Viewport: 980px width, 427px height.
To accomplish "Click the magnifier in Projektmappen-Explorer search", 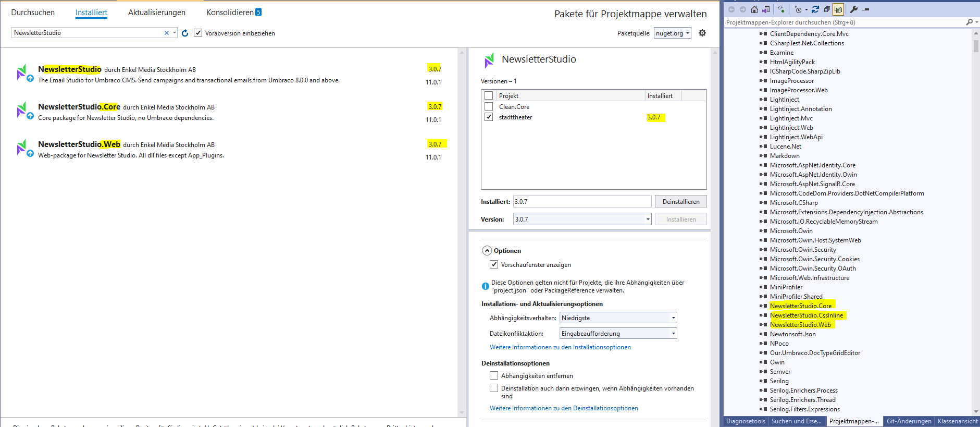I will pyautogui.click(x=969, y=22).
